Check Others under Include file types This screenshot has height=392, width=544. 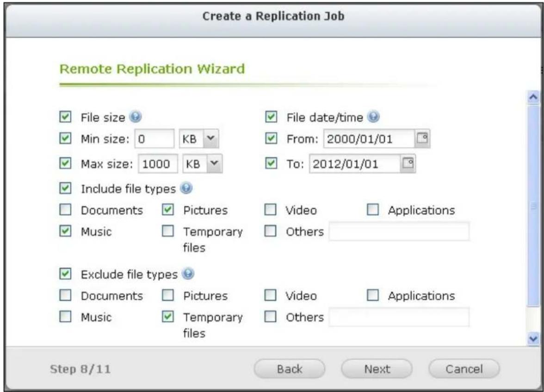(271, 231)
